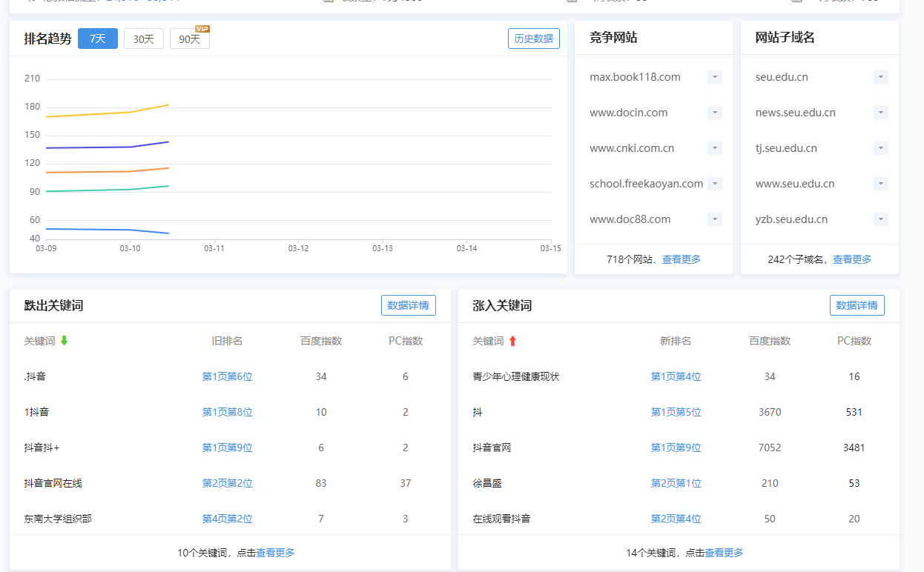Viewport: 924px width, 572px height.
Task: Click keyword 徐昌盛
Action: (487, 483)
